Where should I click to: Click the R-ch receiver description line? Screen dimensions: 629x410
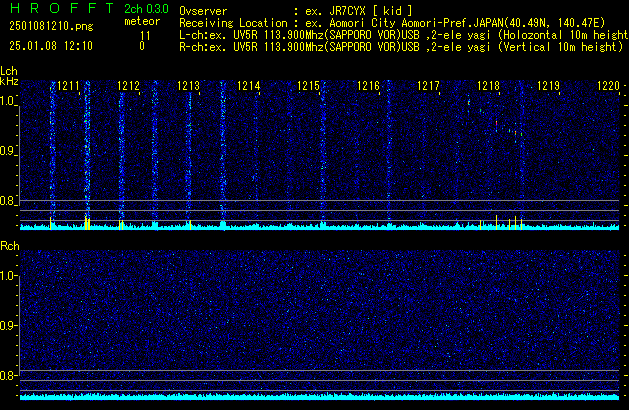[401, 47]
